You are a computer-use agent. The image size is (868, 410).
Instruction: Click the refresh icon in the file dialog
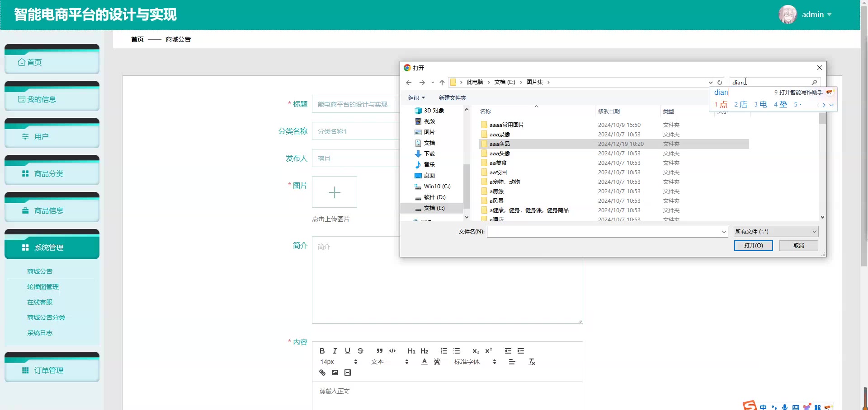720,82
